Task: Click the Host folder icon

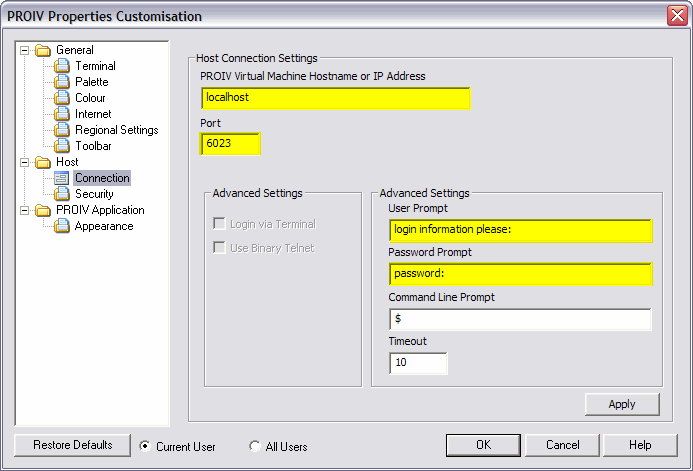Action: [43, 162]
